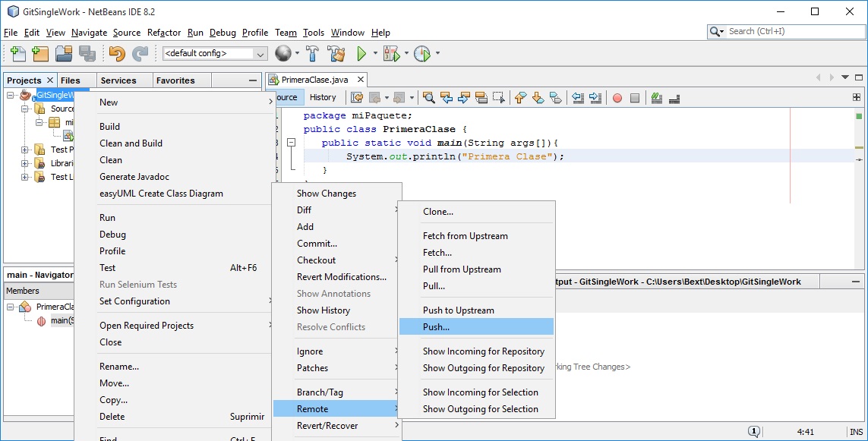This screenshot has height=441, width=868.
Task: Click the Profile Project clock icon
Action: 421,53
